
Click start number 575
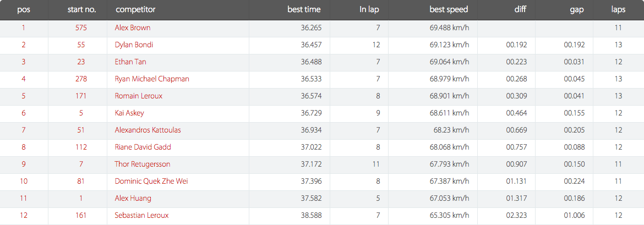[81, 28]
